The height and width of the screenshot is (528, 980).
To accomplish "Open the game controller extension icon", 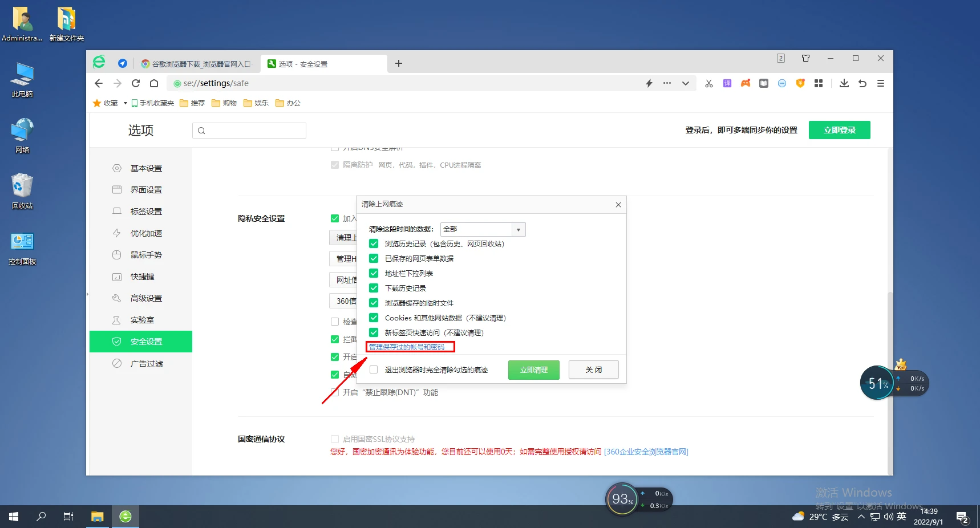I will [746, 83].
